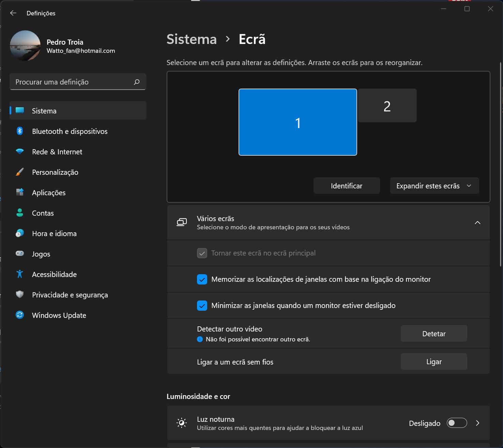Viewport: 503px width, 448px height.
Task: Click the Detetar button
Action: pyautogui.click(x=433, y=334)
